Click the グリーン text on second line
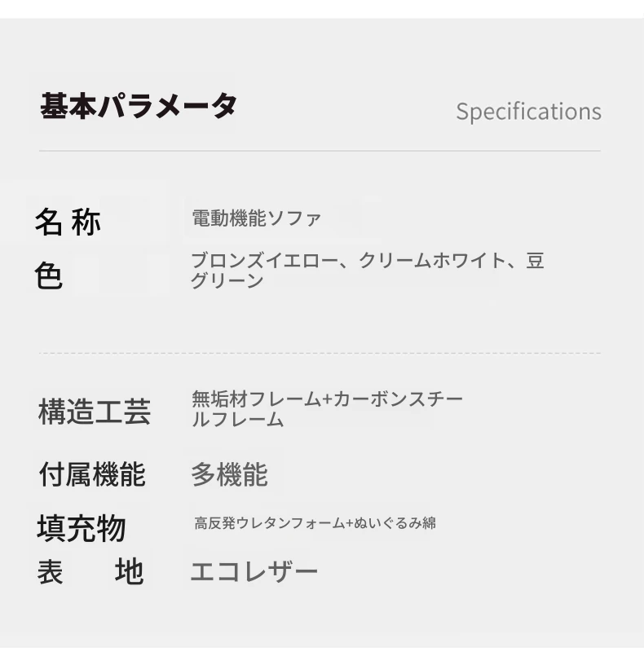Screen dimensions: 644x652 227,280
